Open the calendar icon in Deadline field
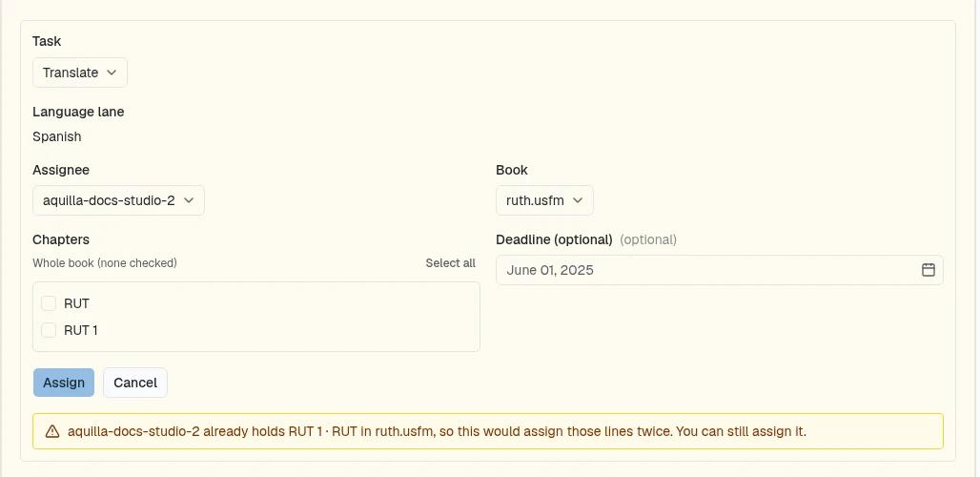Image resolution: width=980 pixels, height=477 pixels. [929, 270]
